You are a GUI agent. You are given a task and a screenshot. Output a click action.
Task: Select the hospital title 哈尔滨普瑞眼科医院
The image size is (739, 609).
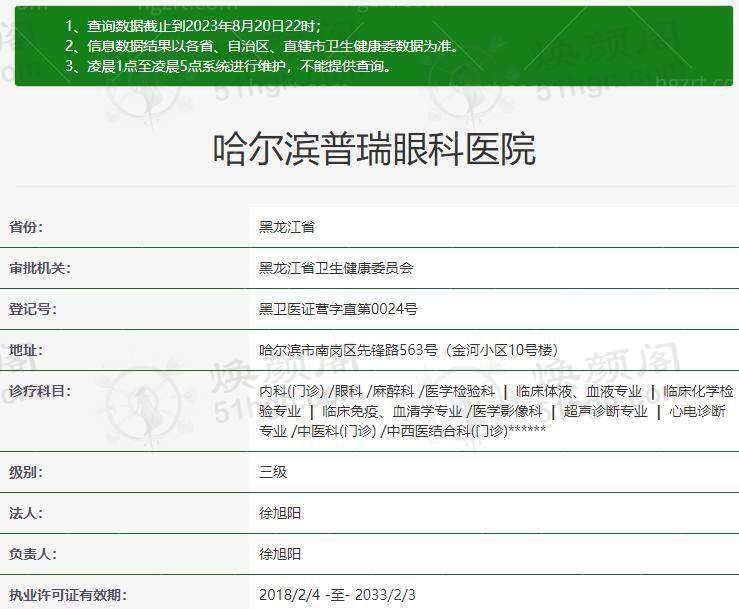pyautogui.click(x=374, y=149)
